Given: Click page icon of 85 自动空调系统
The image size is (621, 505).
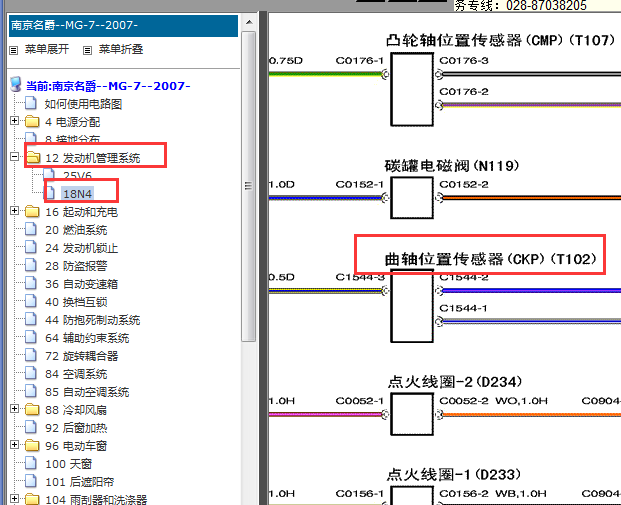Looking at the screenshot, I should click(x=31, y=391).
